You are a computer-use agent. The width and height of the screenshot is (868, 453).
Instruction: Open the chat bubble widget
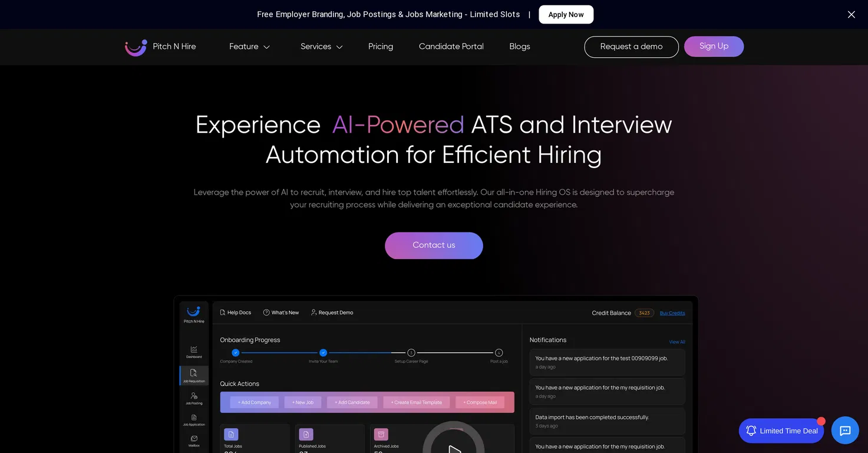(x=845, y=431)
